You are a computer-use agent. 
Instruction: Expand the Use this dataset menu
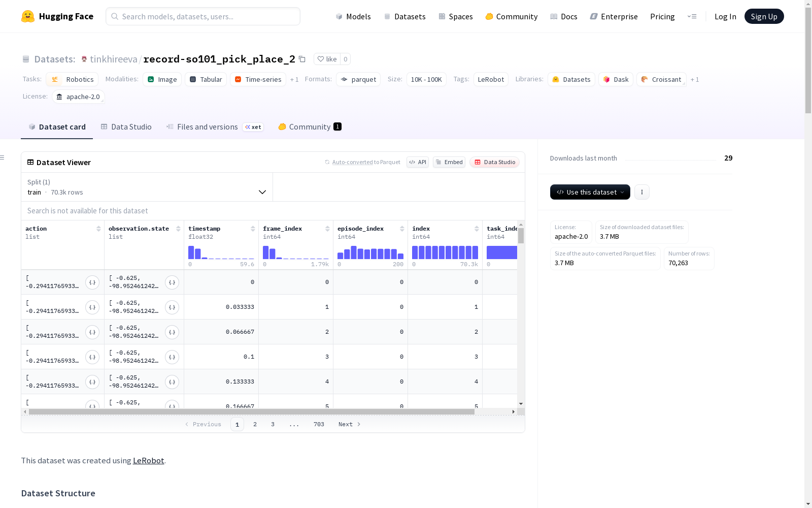pyautogui.click(x=590, y=192)
